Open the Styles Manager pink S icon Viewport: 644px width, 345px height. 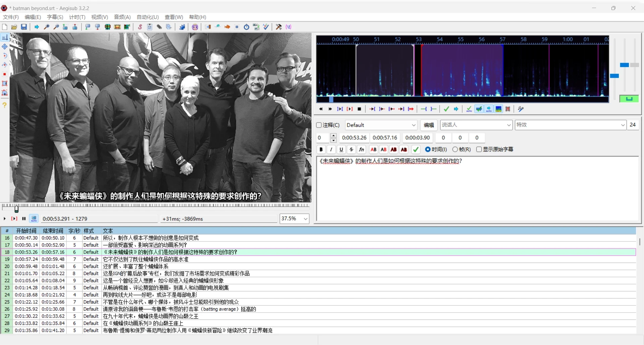click(x=140, y=27)
